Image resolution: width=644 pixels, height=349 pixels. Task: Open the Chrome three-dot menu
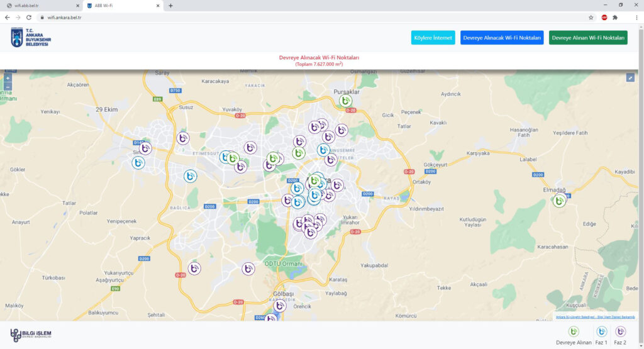click(x=636, y=18)
